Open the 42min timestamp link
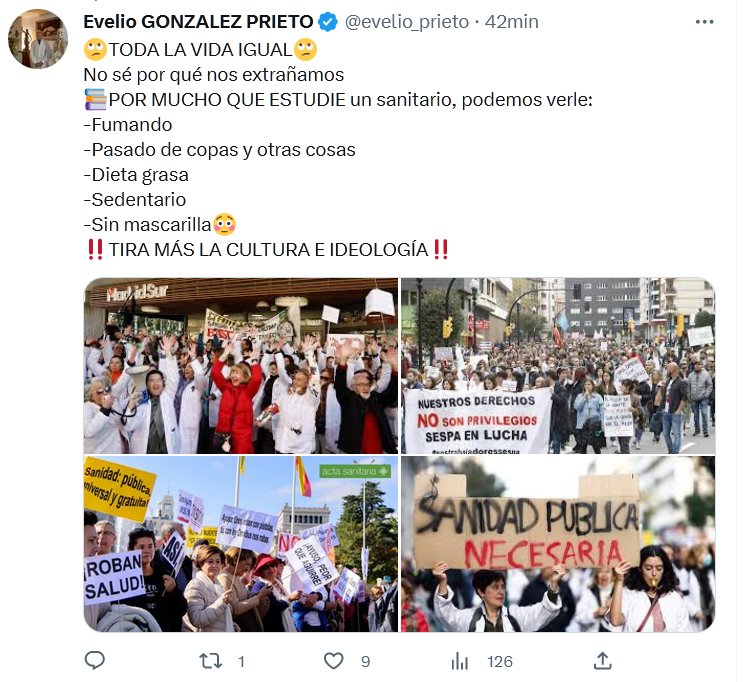The height and width of the screenshot is (682, 746). [x=511, y=22]
